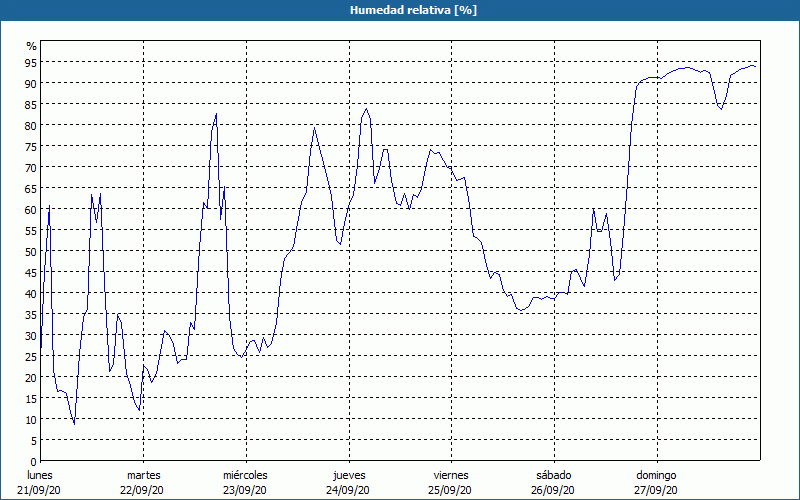
Task: Select the '60' y-axis label
Action: [31, 210]
